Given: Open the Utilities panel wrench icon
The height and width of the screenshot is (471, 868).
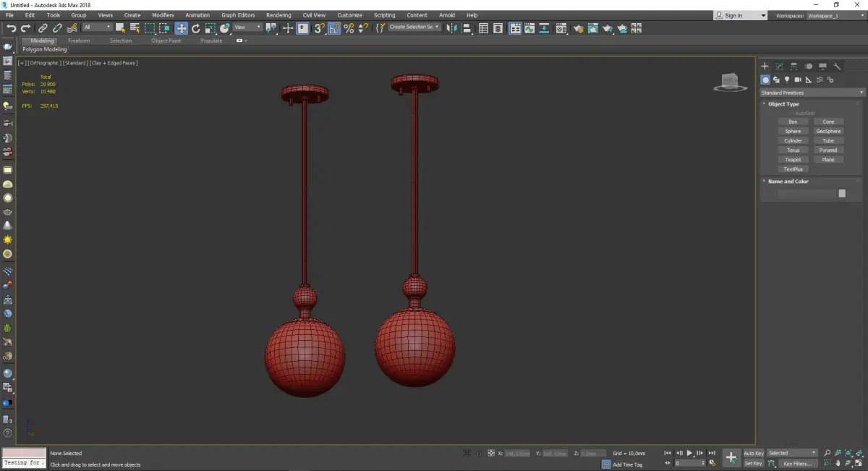Looking at the screenshot, I should click(x=838, y=67).
